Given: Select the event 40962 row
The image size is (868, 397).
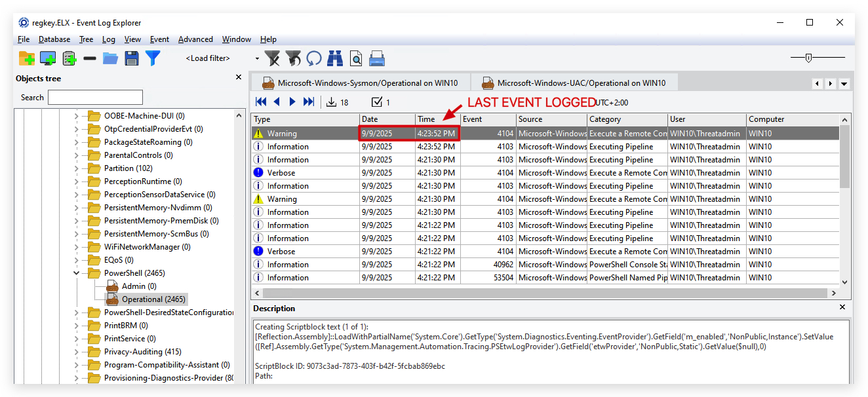Looking at the screenshot, I should tap(545, 265).
